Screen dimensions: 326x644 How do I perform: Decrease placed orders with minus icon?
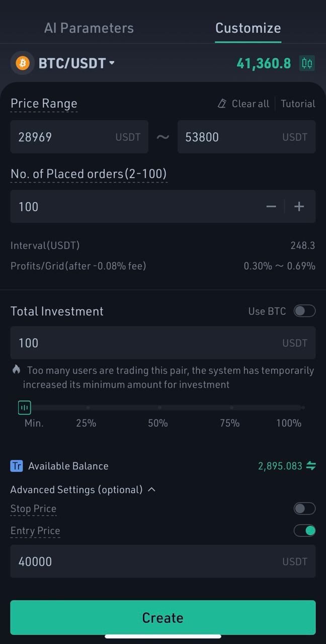[271, 207]
